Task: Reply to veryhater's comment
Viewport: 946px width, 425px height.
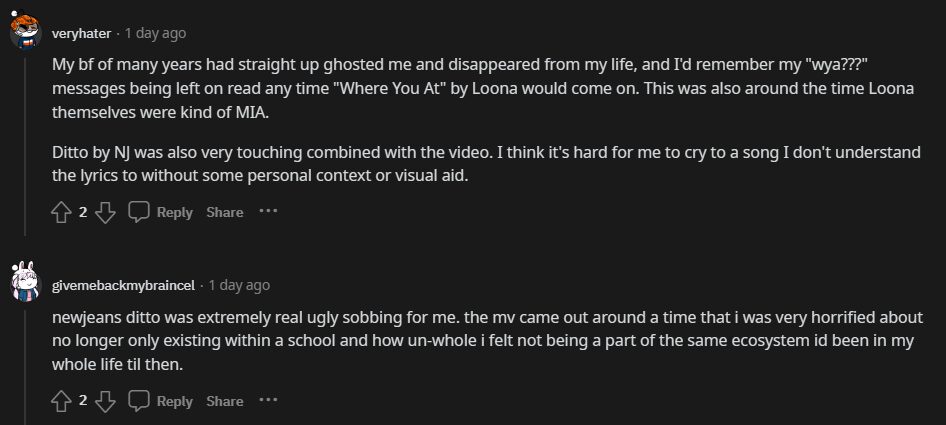Action: click(x=162, y=212)
